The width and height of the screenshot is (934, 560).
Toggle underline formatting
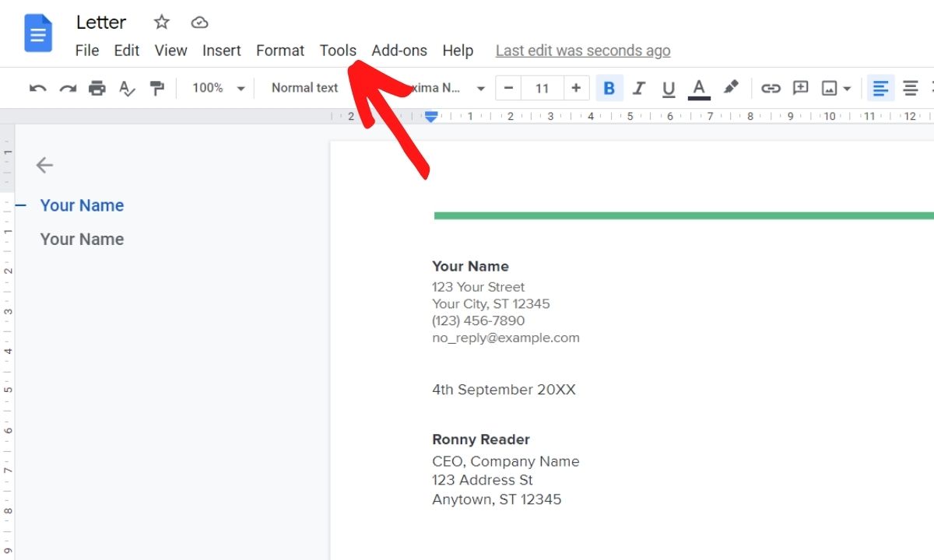[669, 88]
